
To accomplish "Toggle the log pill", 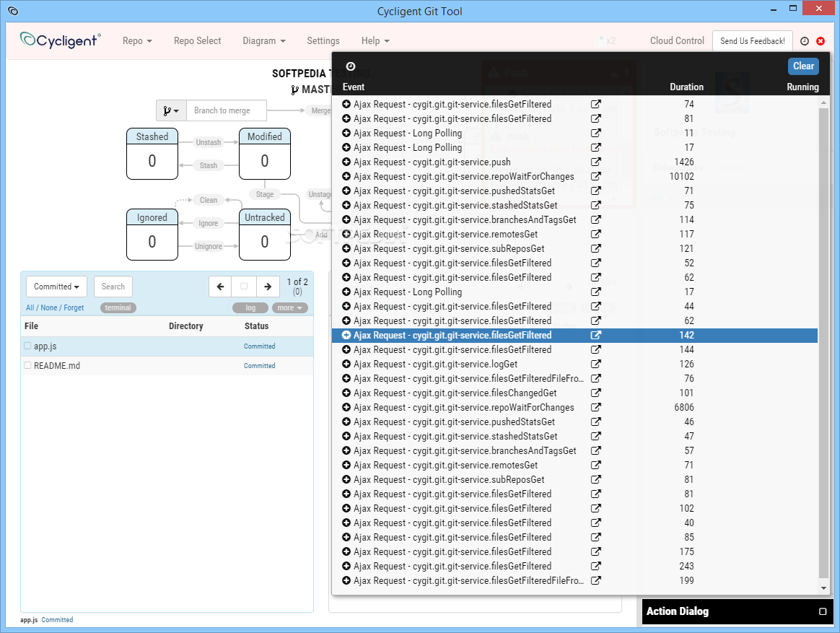I will pyautogui.click(x=250, y=307).
